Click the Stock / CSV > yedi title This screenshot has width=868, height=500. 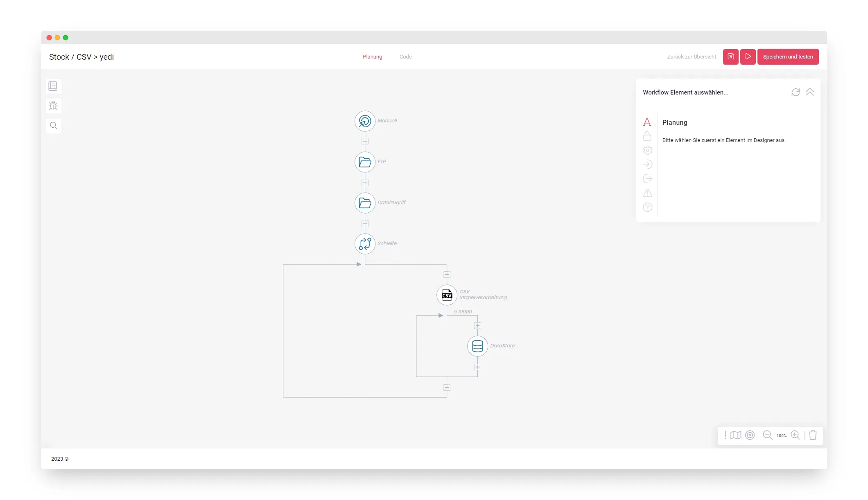tap(81, 57)
